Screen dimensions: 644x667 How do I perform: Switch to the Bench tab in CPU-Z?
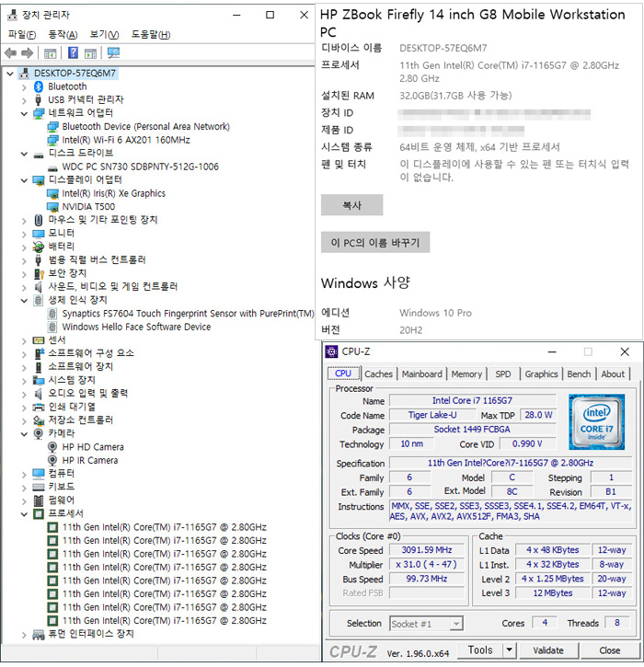click(x=579, y=374)
